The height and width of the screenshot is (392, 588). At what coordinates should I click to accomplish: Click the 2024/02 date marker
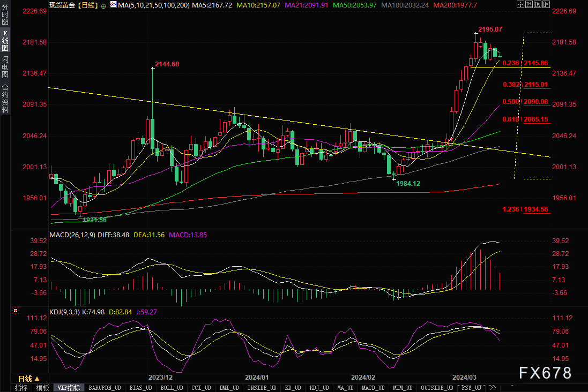point(363,378)
